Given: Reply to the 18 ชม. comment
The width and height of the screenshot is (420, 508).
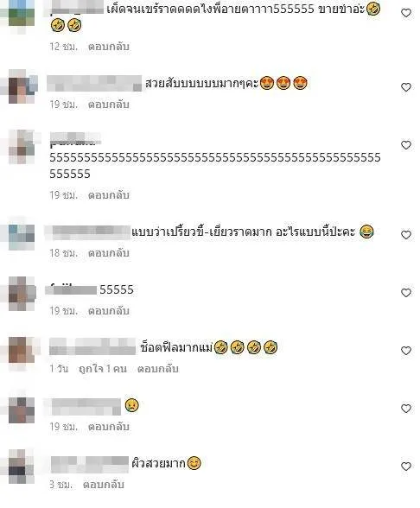Looking at the screenshot, I should pos(109,253).
